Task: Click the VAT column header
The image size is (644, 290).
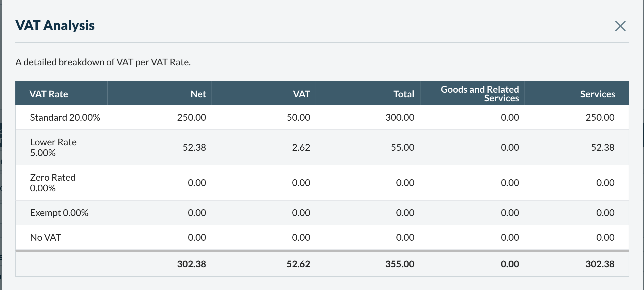Action: tap(301, 94)
